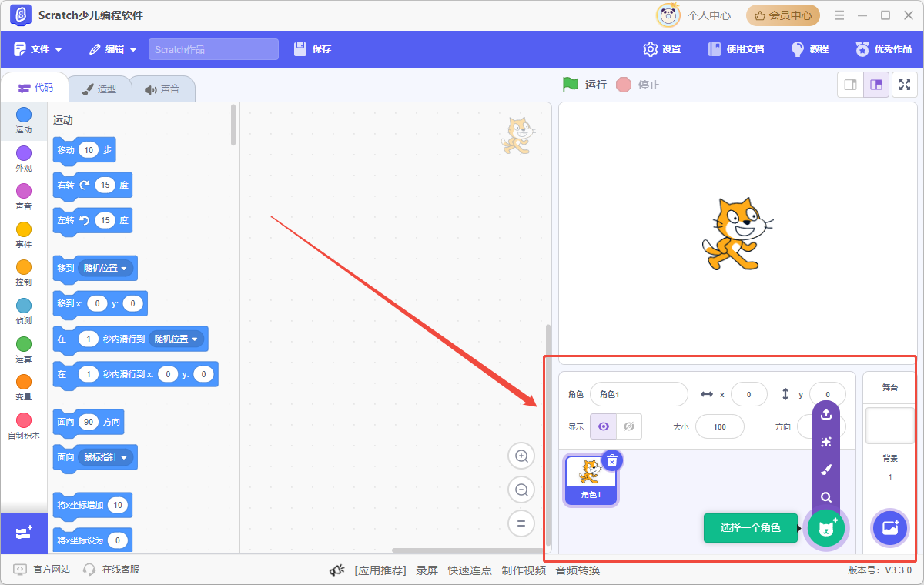Switch to the 声音 tab
Image resolution: width=924 pixels, height=585 pixels.
[162, 89]
